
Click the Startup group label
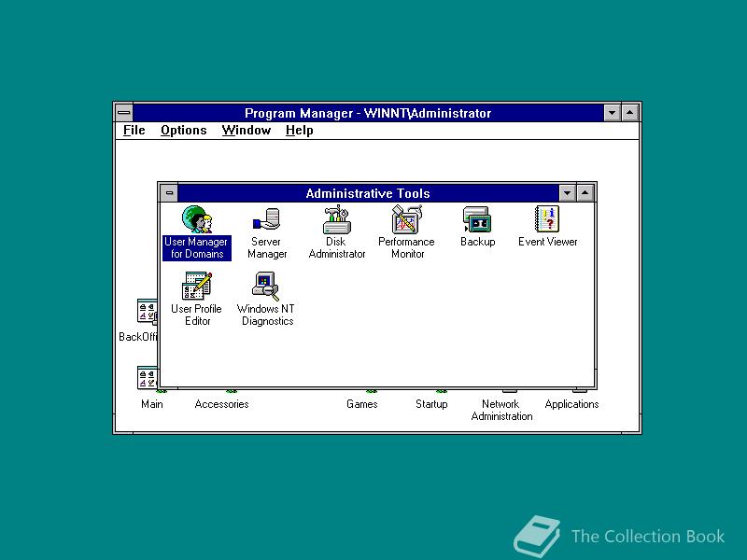pos(431,404)
